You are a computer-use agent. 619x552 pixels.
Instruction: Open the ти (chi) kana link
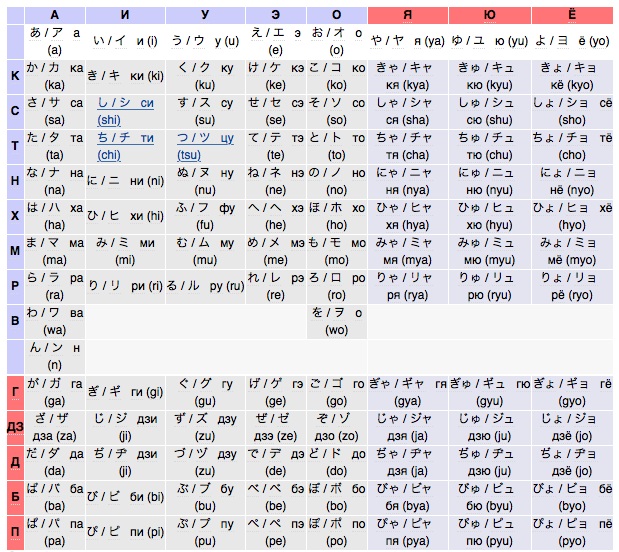(x=125, y=146)
